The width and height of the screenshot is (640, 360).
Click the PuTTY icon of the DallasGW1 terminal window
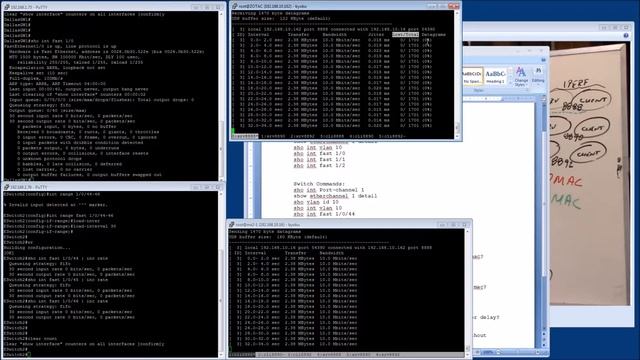[x=7, y=7]
